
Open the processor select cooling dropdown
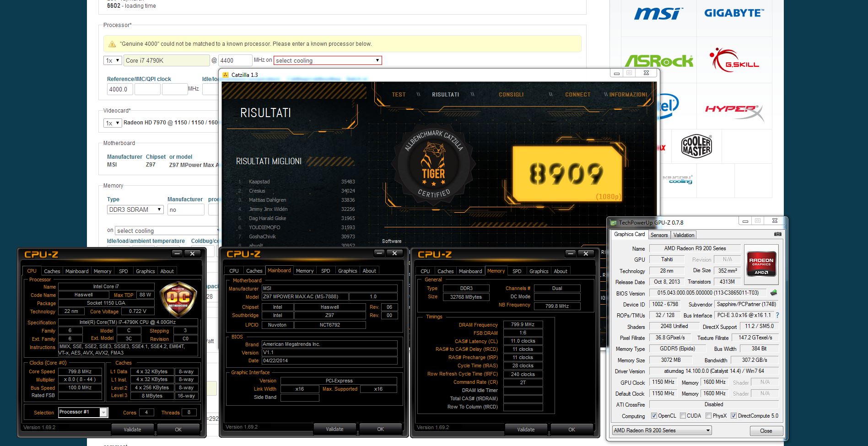328,60
